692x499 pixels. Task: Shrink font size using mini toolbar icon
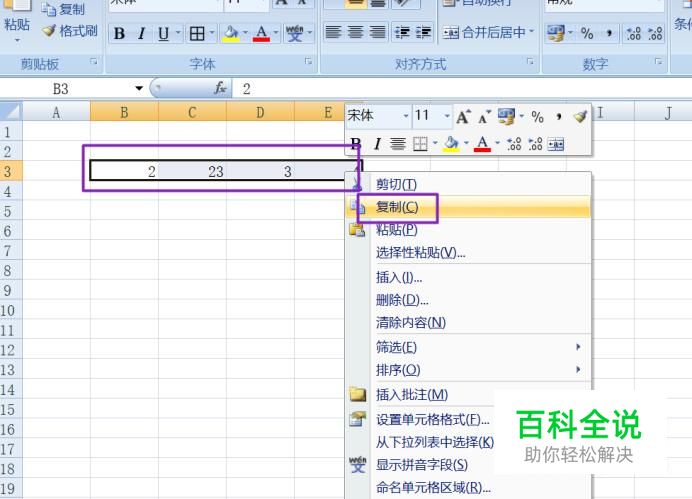(x=485, y=117)
